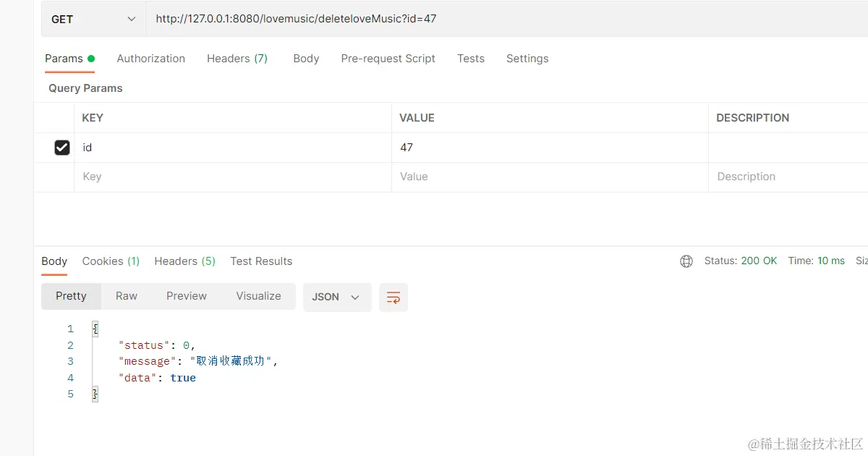Switch to Preview response view
Image resolution: width=868 pixels, height=456 pixels.
[x=187, y=296]
